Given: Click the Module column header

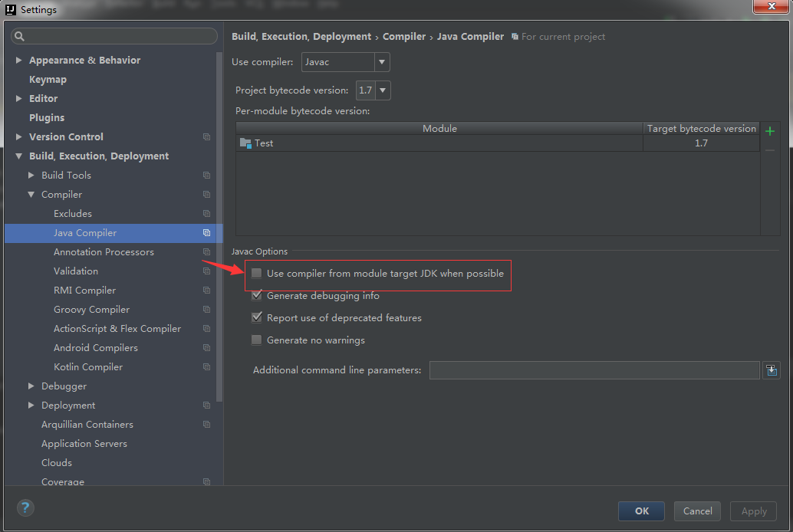Looking at the screenshot, I should point(439,129).
